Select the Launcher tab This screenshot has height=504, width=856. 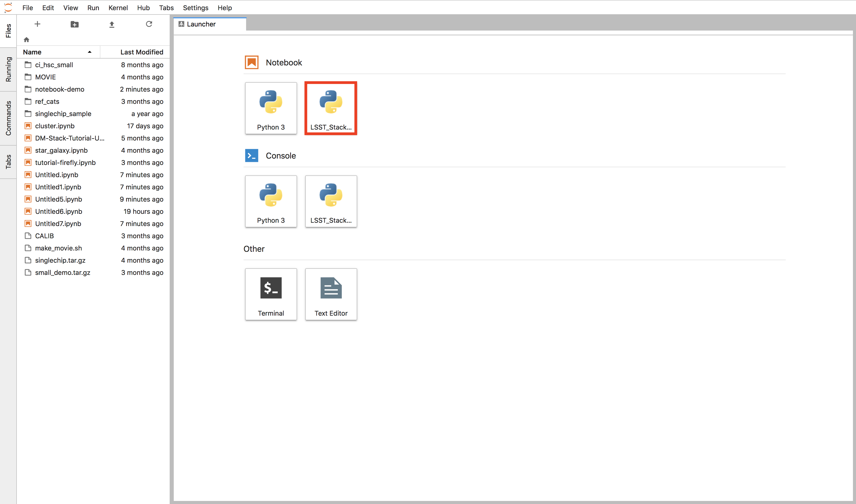pos(210,24)
